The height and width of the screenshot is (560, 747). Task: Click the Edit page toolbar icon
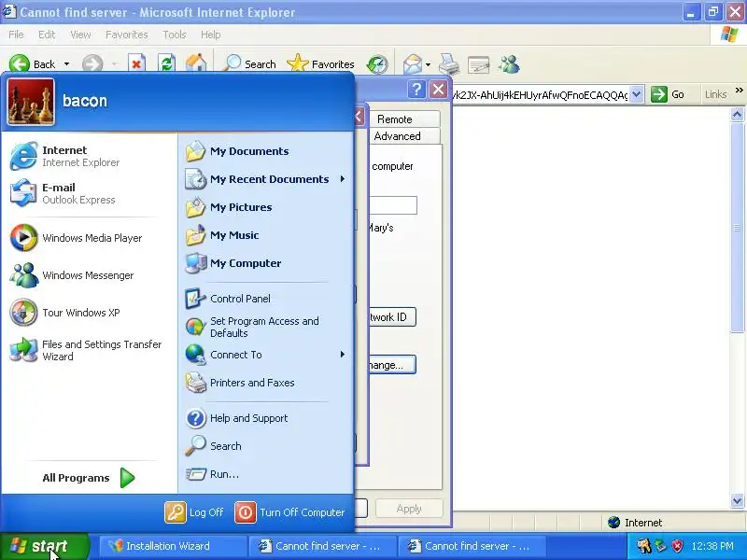click(479, 64)
